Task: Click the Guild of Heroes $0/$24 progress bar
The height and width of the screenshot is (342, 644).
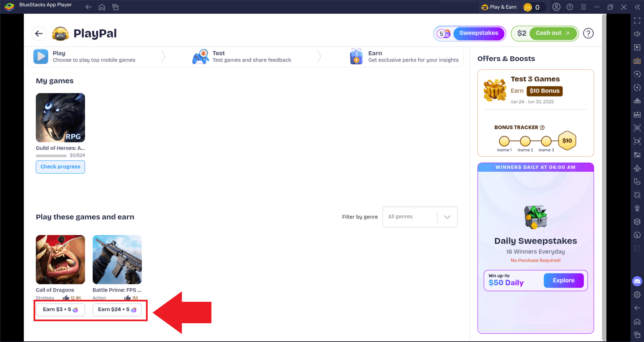Action: [x=51, y=156]
